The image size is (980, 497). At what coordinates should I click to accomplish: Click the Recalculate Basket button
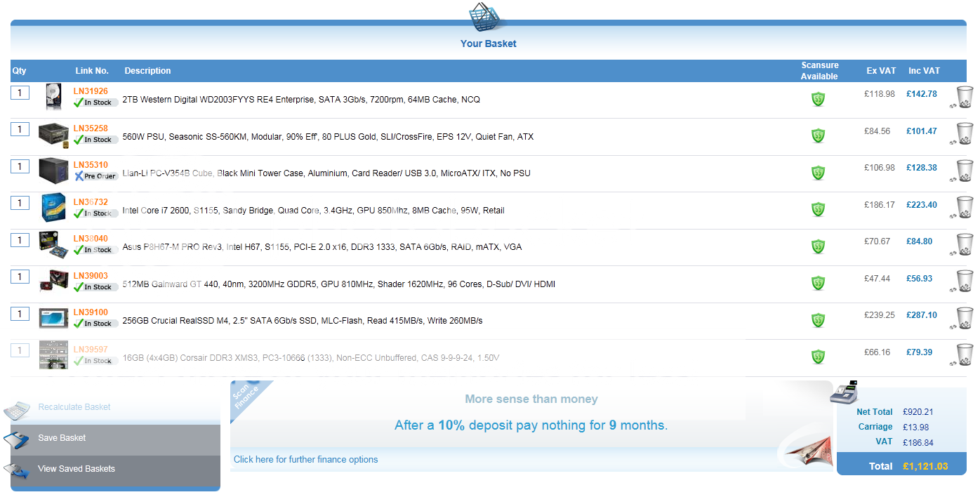click(x=74, y=407)
